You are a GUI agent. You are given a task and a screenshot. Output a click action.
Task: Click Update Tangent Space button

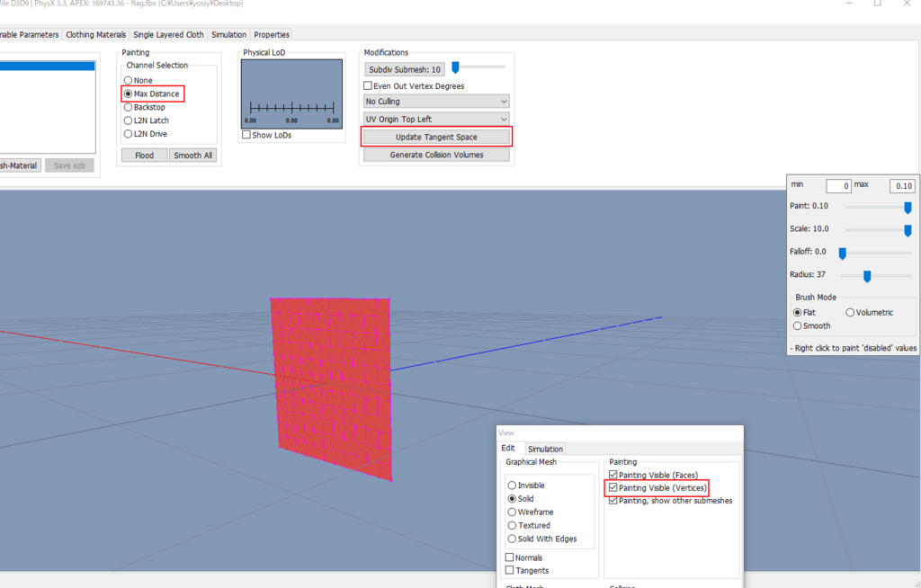pos(436,137)
